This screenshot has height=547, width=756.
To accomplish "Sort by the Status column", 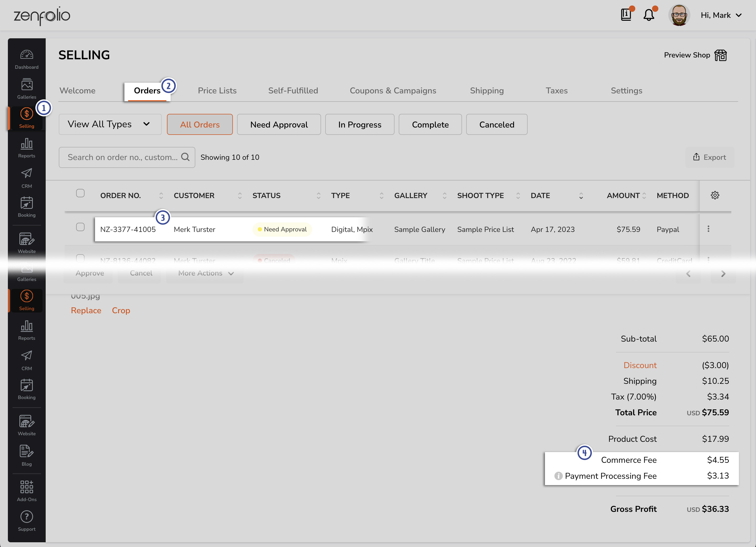I will [319, 196].
